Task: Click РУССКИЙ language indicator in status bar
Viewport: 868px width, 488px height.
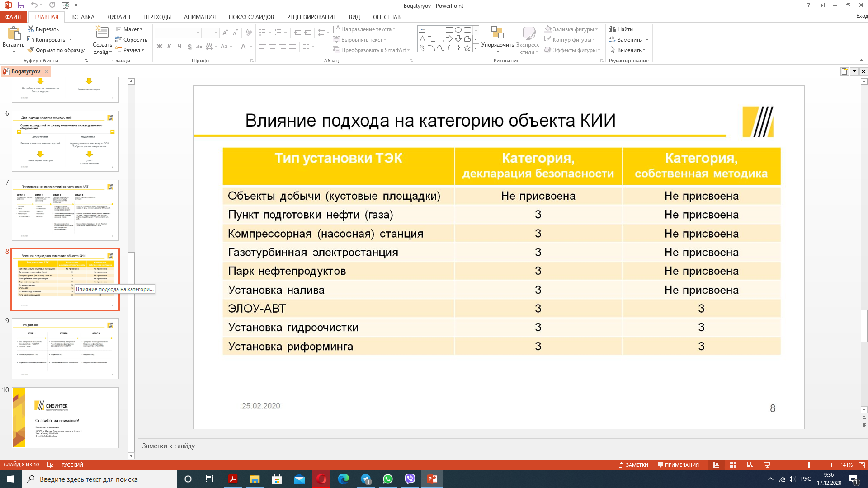Action: click(72, 465)
